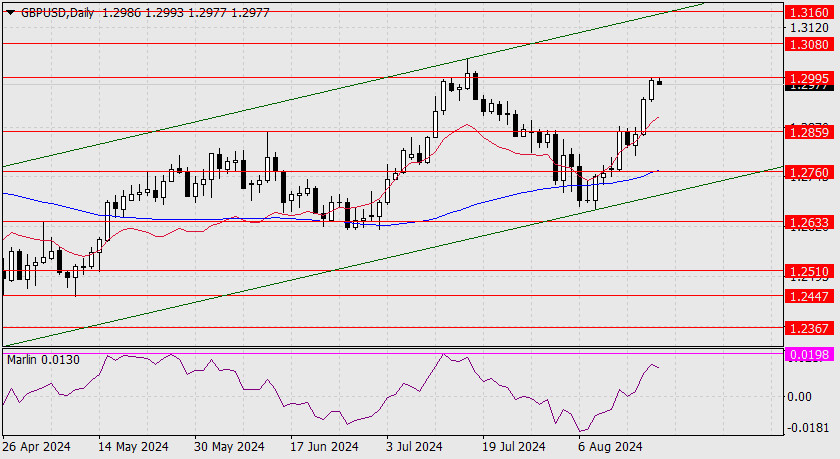The image size is (840, 459).
Task: Select the 1.3160 price level label
Action: pos(809,12)
